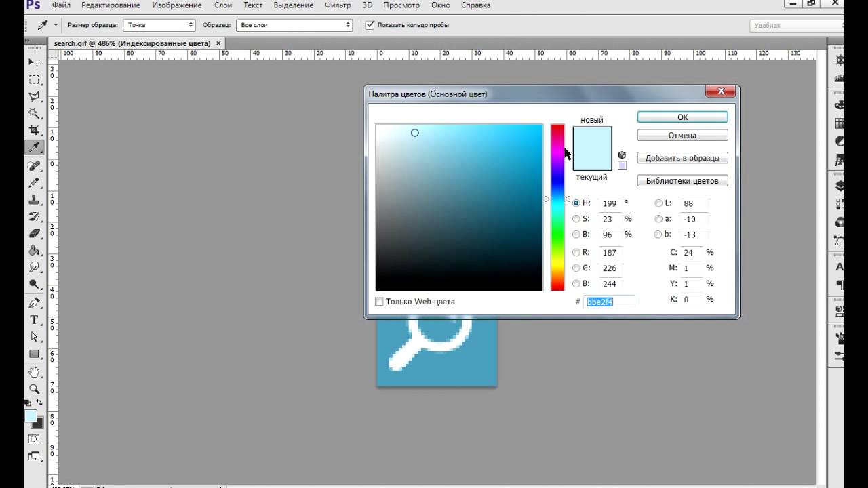Select the Eyedropper tool in the toolbox
The image size is (868, 488).
coord(34,147)
